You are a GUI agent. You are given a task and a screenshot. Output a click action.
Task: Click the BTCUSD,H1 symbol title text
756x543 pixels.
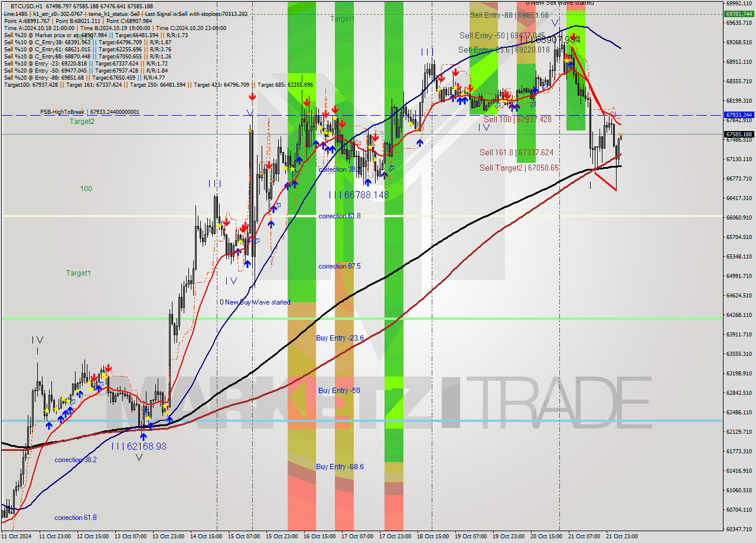27,5
